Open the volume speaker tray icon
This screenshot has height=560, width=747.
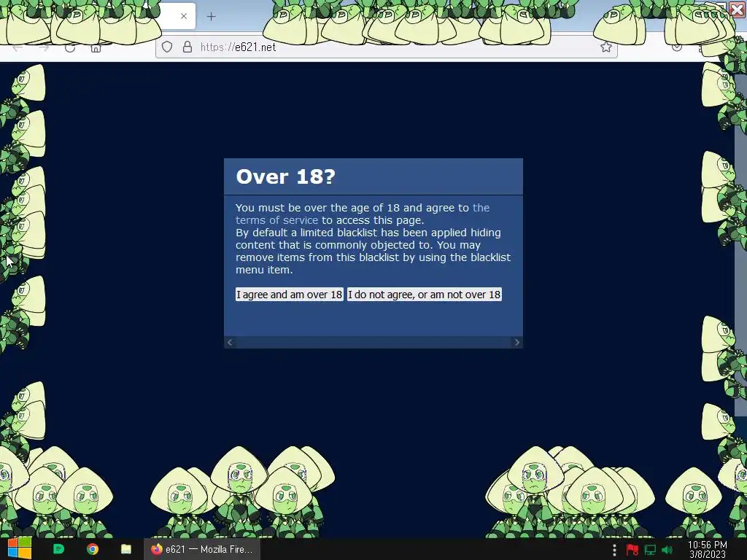tap(667, 550)
